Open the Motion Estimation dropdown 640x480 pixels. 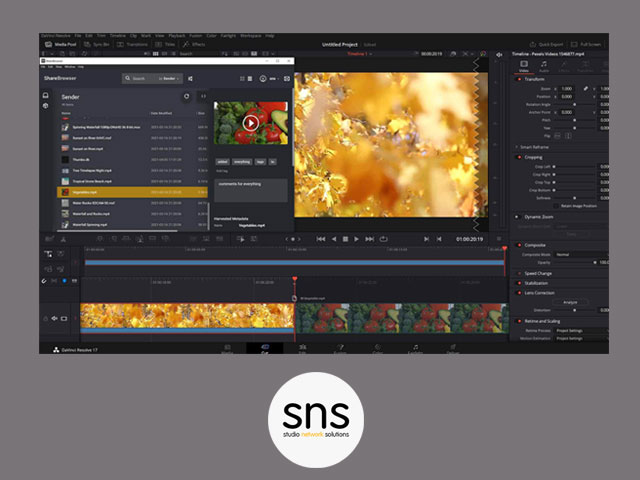pyautogui.click(x=581, y=338)
